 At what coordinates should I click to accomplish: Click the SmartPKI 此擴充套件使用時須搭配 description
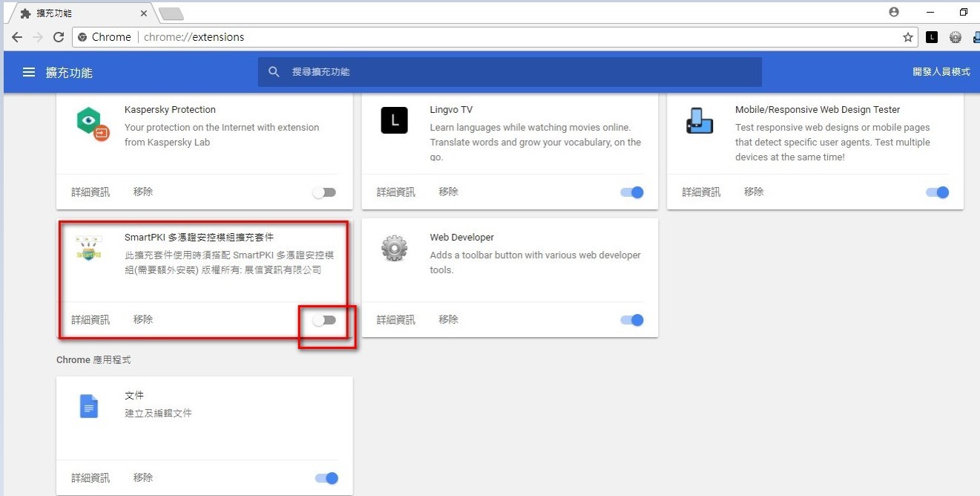click(x=229, y=263)
